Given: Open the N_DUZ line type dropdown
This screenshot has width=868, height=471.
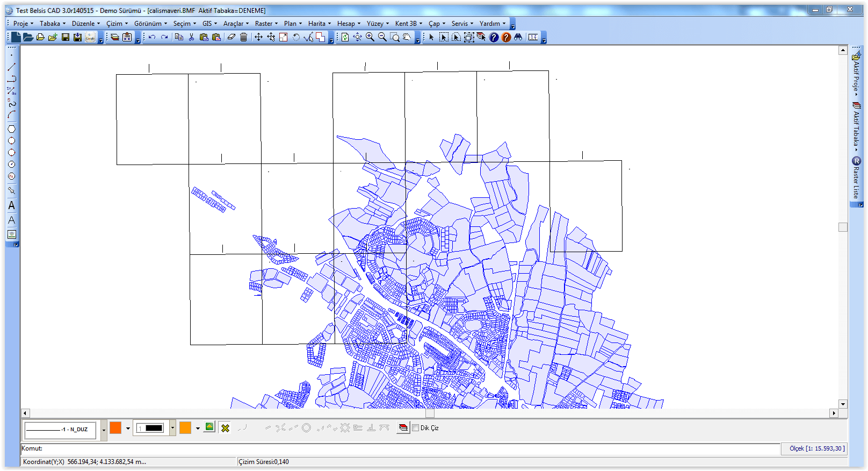Looking at the screenshot, I should click(104, 430).
